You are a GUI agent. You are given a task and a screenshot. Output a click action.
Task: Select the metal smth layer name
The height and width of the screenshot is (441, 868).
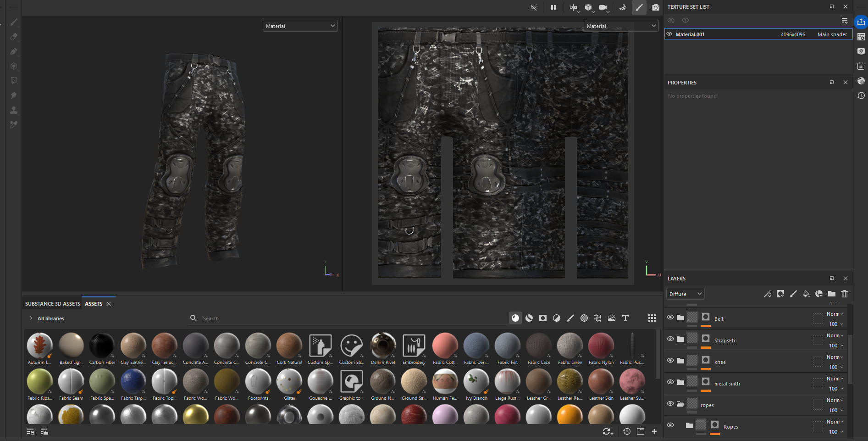point(727,384)
